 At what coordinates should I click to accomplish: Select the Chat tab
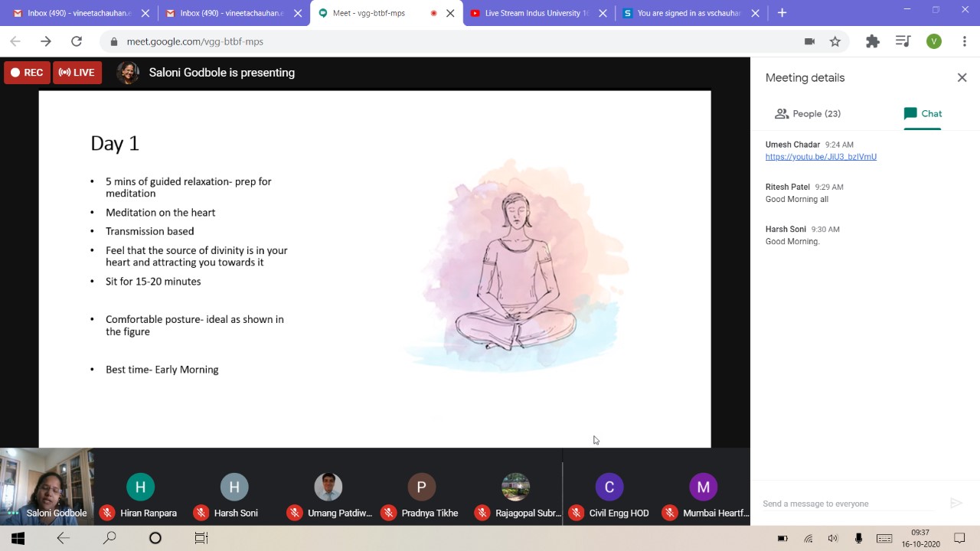coord(923,113)
